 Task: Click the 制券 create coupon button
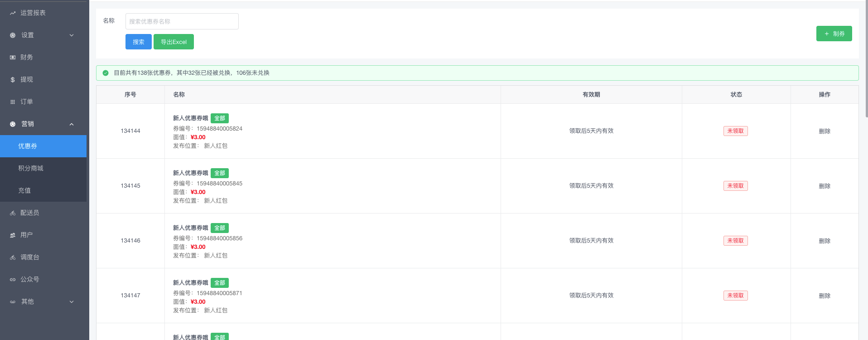[834, 34]
